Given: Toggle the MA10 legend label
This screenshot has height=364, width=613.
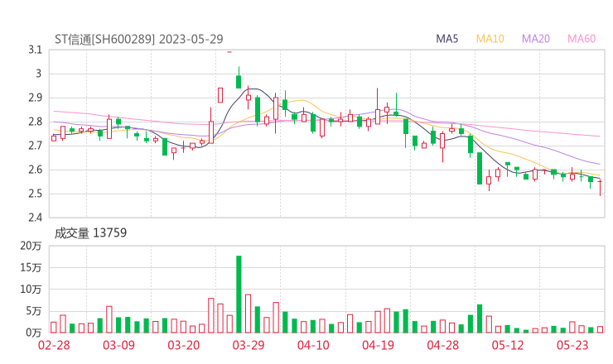Looking at the screenshot, I should (490, 39).
